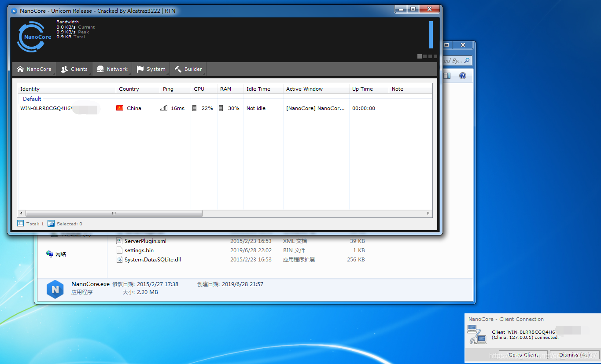Click the RAM meter icon beside 30%
The image size is (601, 364).
click(x=221, y=108)
